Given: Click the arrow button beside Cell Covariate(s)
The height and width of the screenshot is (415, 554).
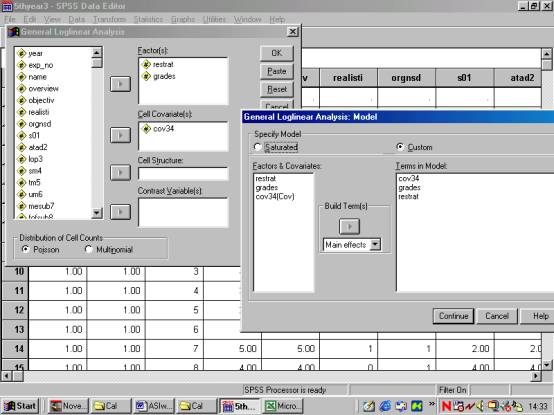Looking at the screenshot, I should [120, 135].
